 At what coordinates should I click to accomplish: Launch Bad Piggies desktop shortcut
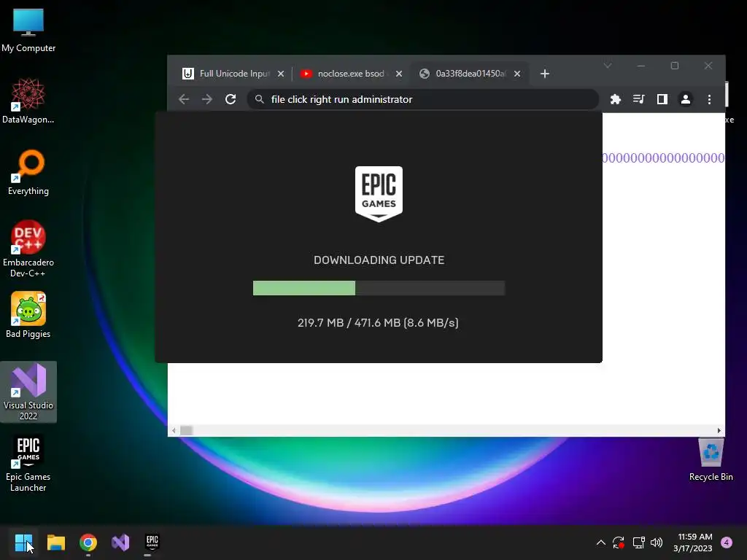(28, 315)
